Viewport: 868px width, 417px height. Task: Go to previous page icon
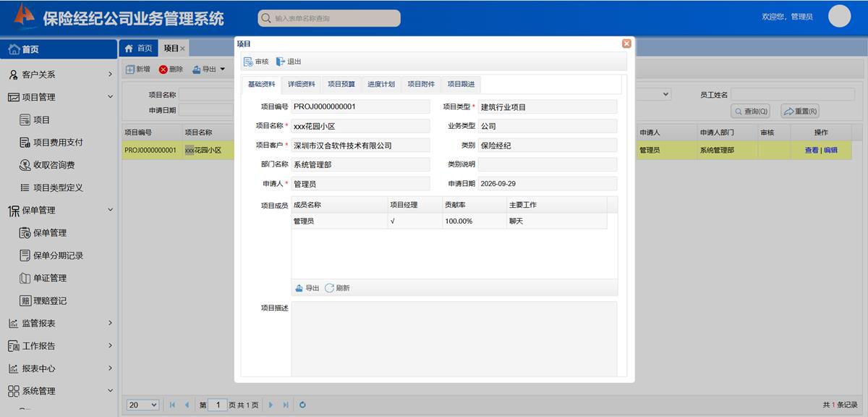coord(187,405)
